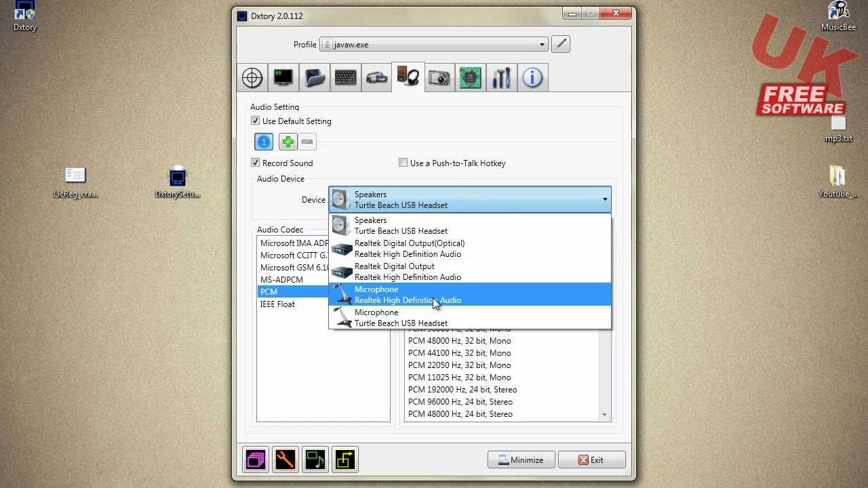The width and height of the screenshot is (868, 488).
Task: Open LicReg_cra... file on desktop
Action: 75,182
